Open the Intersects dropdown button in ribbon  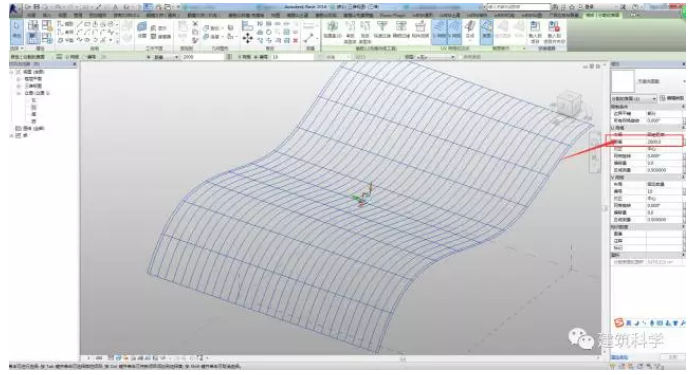click(x=470, y=31)
